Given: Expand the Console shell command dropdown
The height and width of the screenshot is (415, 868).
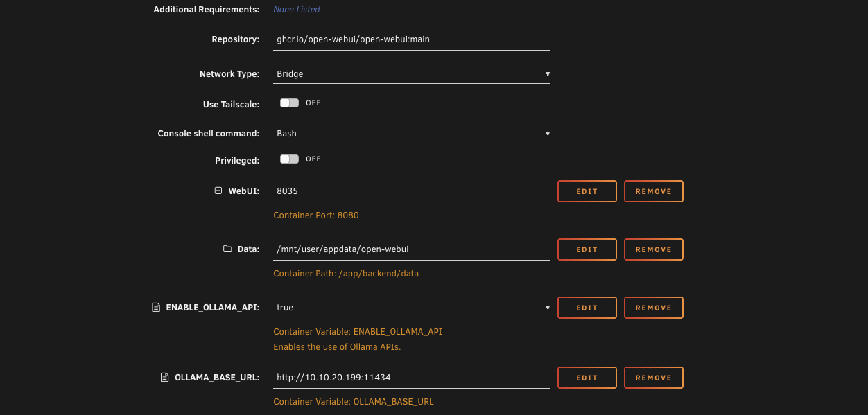Looking at the screenshot, I should (412, 134).
